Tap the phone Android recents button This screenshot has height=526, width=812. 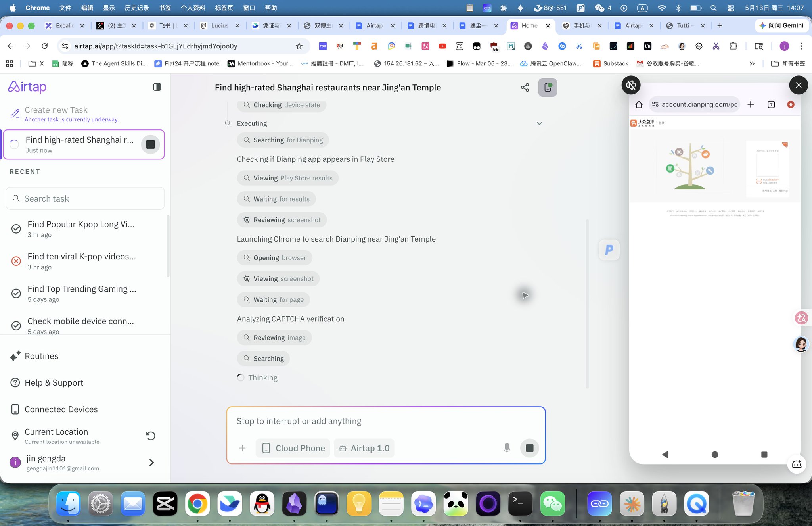click(764, 455)
